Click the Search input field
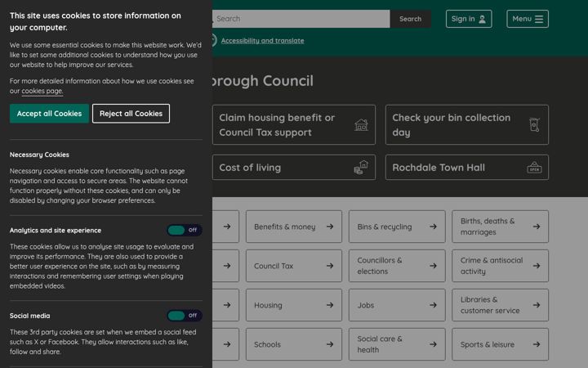The height and width of the screenshot is (368, 588). click(x=301, y=19)
